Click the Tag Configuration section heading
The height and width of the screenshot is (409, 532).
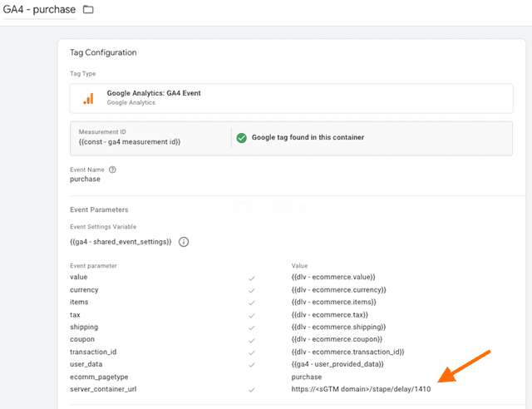point(103,52)
